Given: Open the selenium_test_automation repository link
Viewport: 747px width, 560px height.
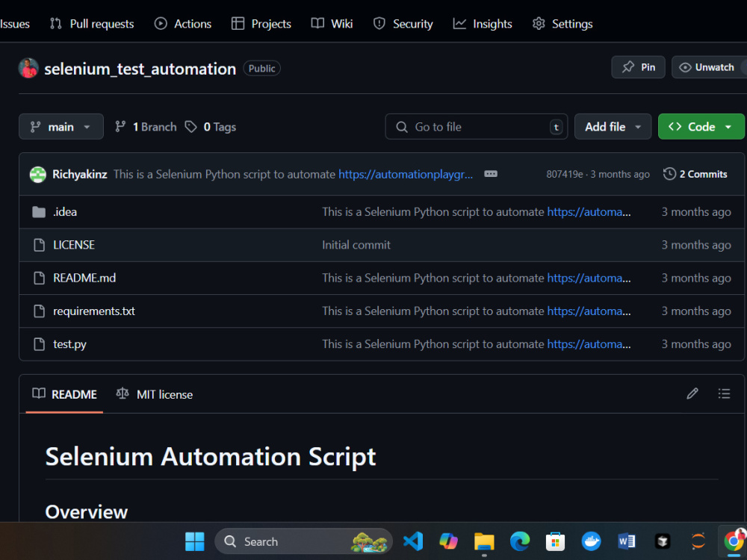Looking at the screenshot, I should (140, 69).
